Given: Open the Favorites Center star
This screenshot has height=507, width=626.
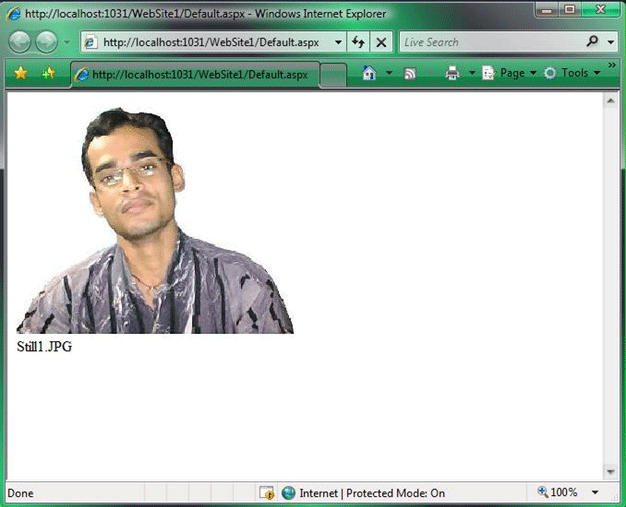Looking at the screenshot, I should (x=20, y=73).
